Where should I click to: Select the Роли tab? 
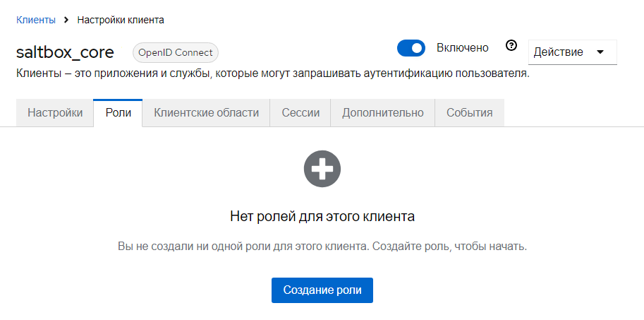click(x=118, y=113)
